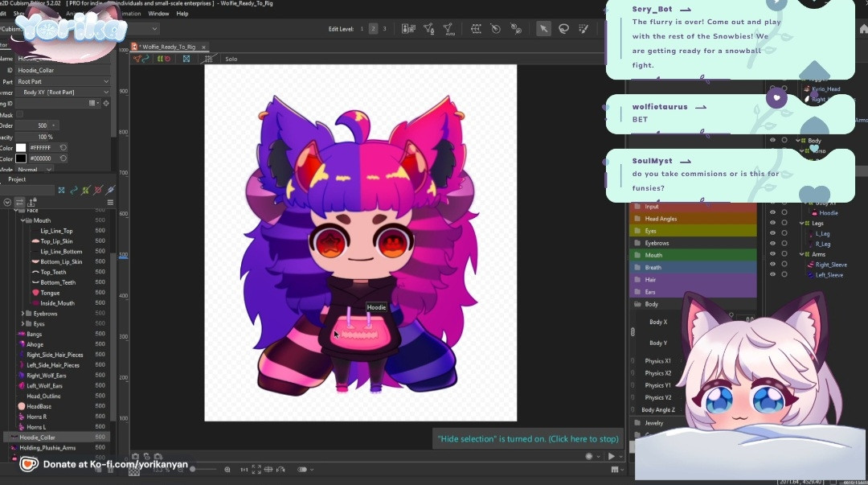
Task: Click the fit-to-screen view icon
Action: click(x=256, y=470)
